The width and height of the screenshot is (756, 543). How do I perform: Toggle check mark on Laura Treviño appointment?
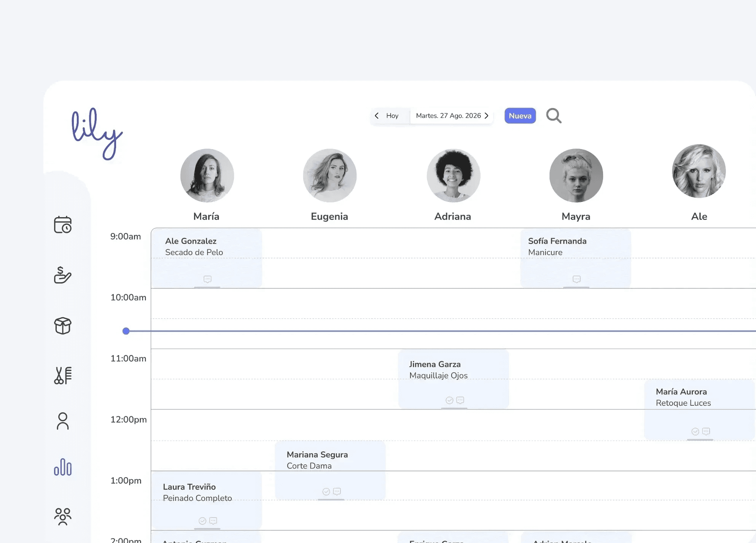tap(202, 521)
